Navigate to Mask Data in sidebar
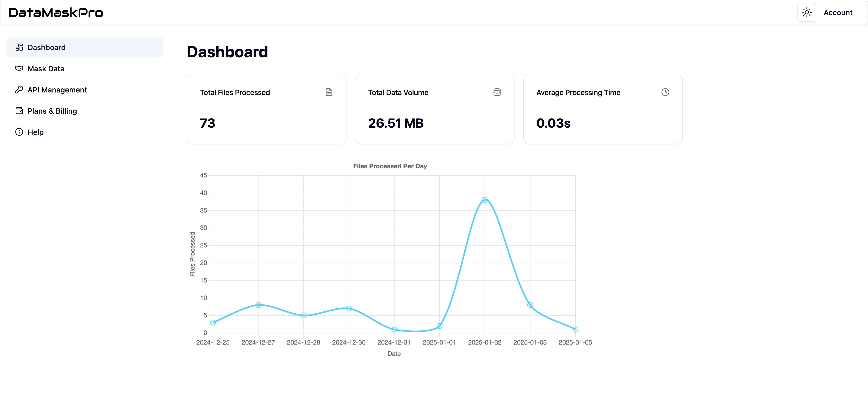This screenshot has width=868, height=418. tap(46, 68)
